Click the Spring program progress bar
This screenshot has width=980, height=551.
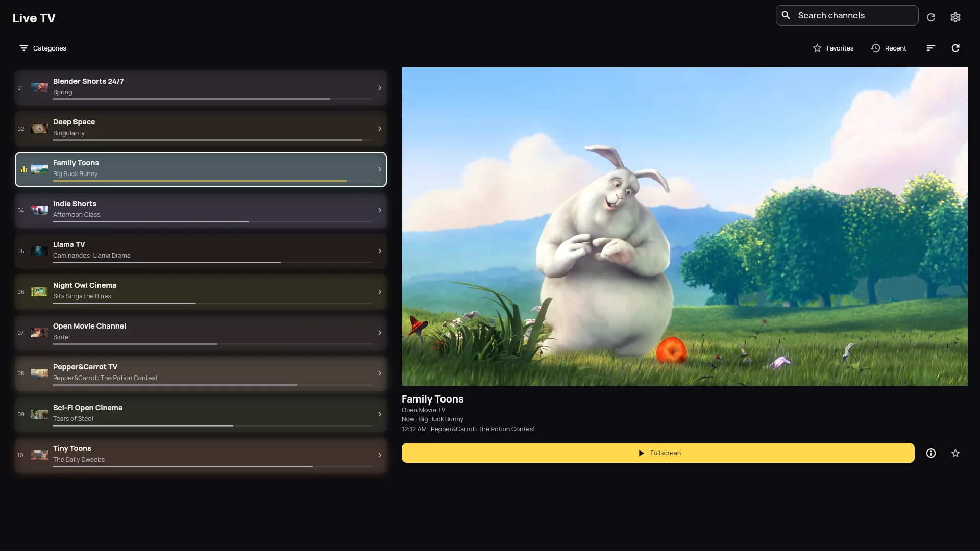point(213,99)
